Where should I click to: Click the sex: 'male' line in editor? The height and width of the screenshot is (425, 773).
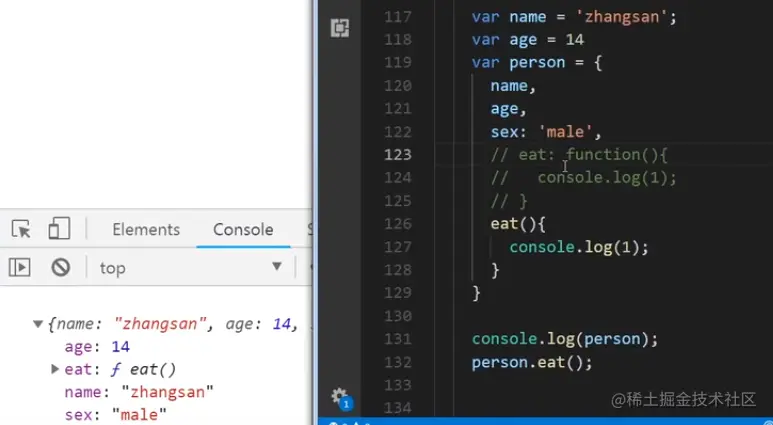(546, 132)
